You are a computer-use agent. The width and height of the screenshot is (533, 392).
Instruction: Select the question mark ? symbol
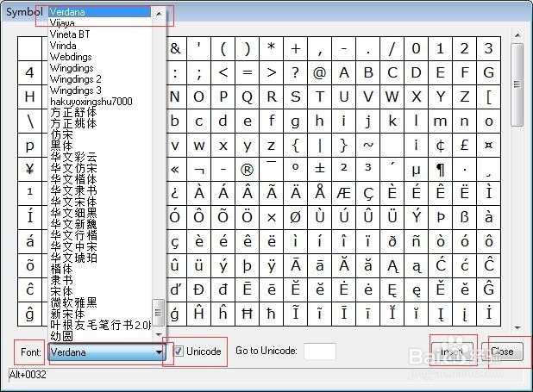point(296,72)
